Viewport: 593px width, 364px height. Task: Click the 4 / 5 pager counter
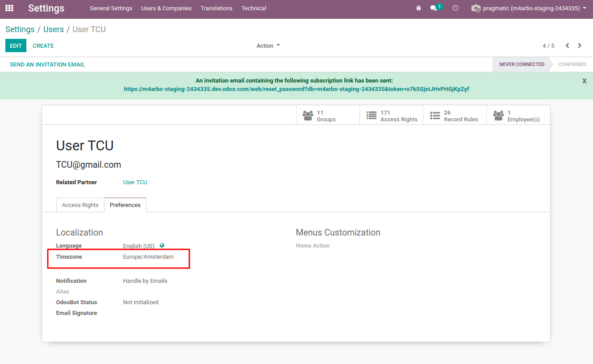[x=548, y=46]
